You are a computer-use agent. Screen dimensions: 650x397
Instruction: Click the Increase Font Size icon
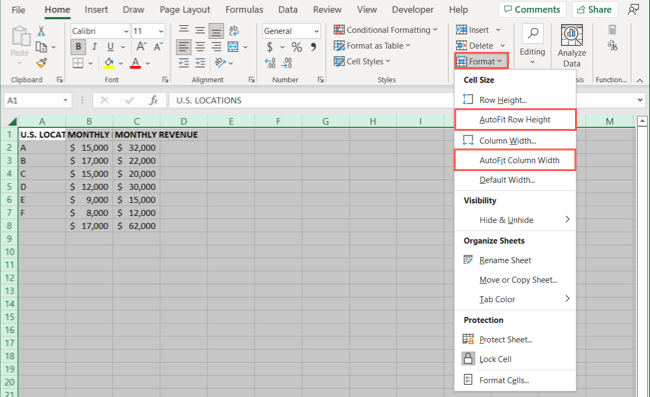coord(141,47)
